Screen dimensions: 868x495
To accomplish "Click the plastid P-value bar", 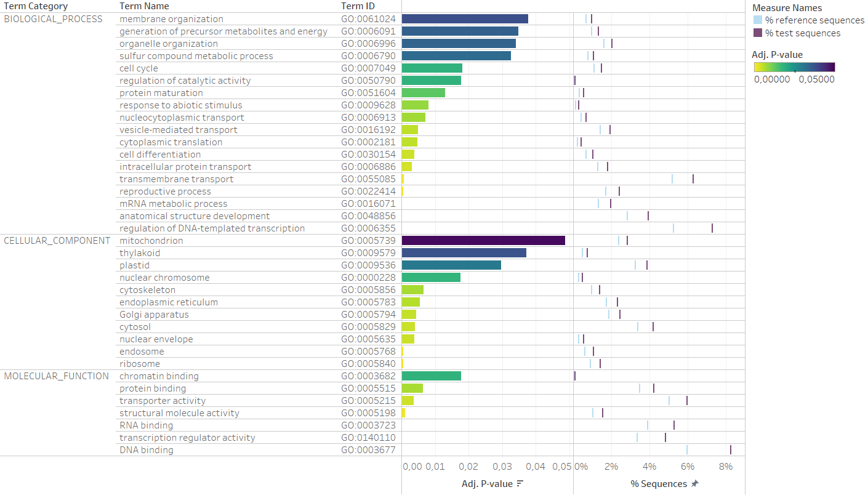I will (x=451, y=265).
